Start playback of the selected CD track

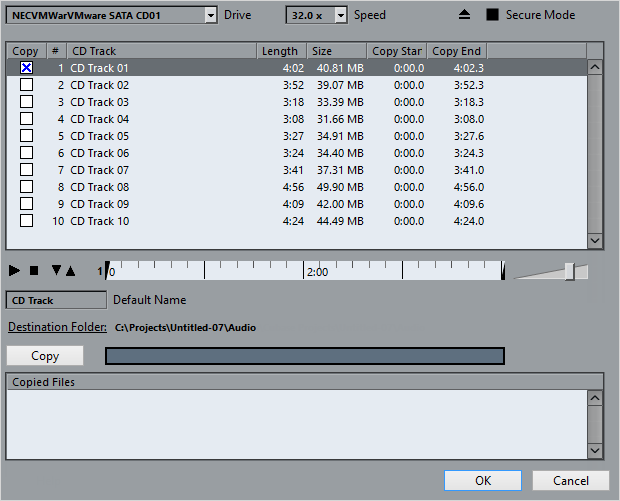click(x=14, y=270)
